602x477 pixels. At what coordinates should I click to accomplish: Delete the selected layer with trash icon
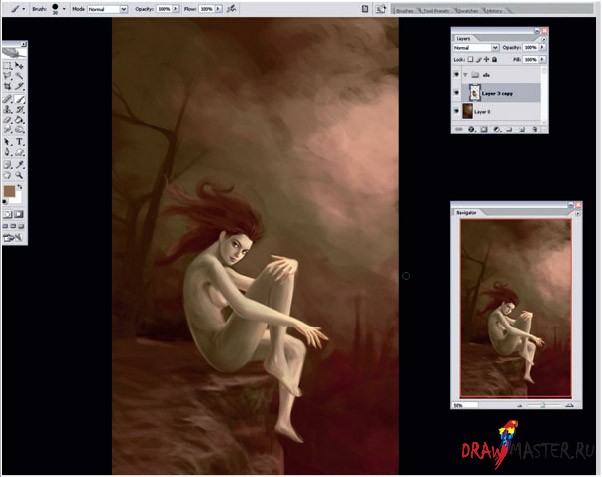[x=534, y=129]
